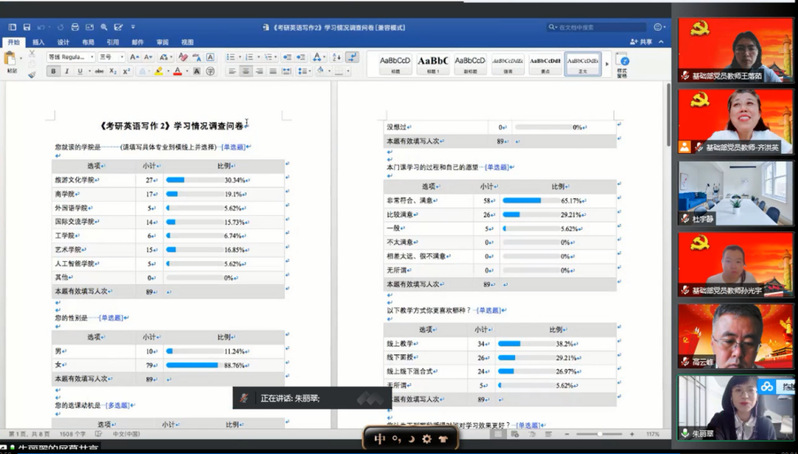Image resolution: width=798 pixels, height=454 pixels.
Task: Open the font name dropdown
Action: [x=70, y=57]
